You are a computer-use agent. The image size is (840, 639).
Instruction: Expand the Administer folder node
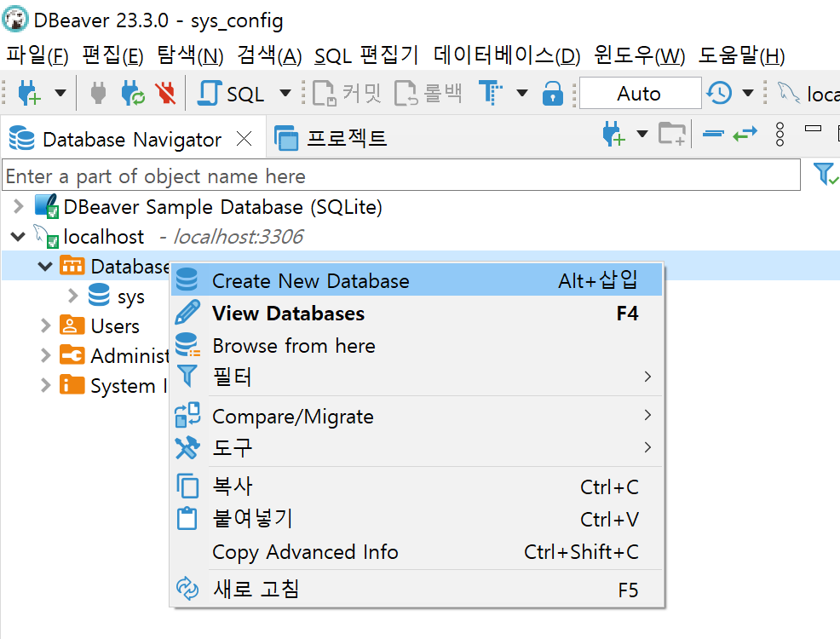tap(46, 355)
